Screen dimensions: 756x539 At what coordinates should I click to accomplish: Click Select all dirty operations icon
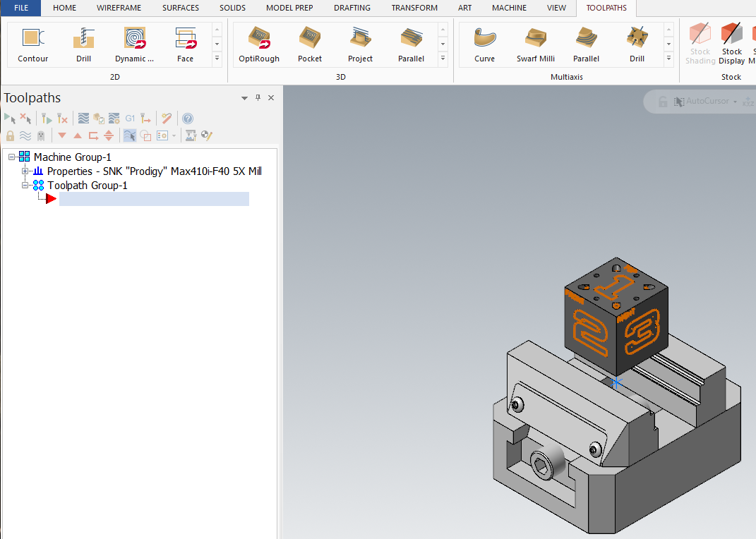[x=25, y=118]
